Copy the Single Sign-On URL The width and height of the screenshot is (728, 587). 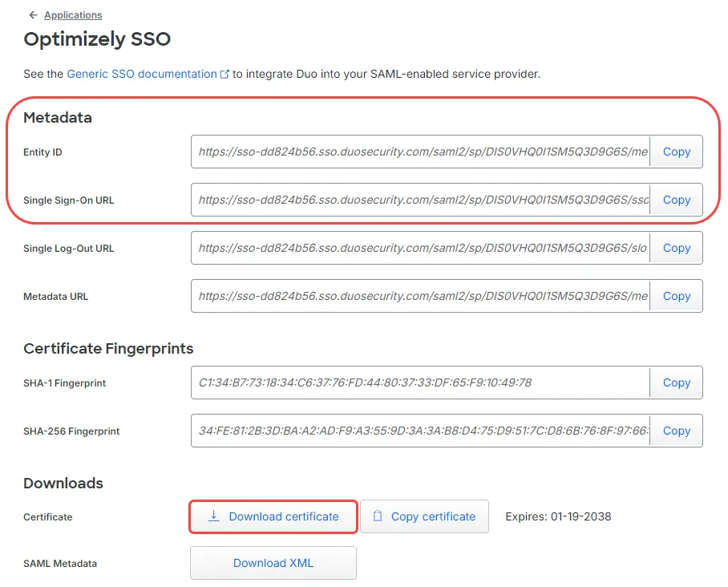click(676, 200)
